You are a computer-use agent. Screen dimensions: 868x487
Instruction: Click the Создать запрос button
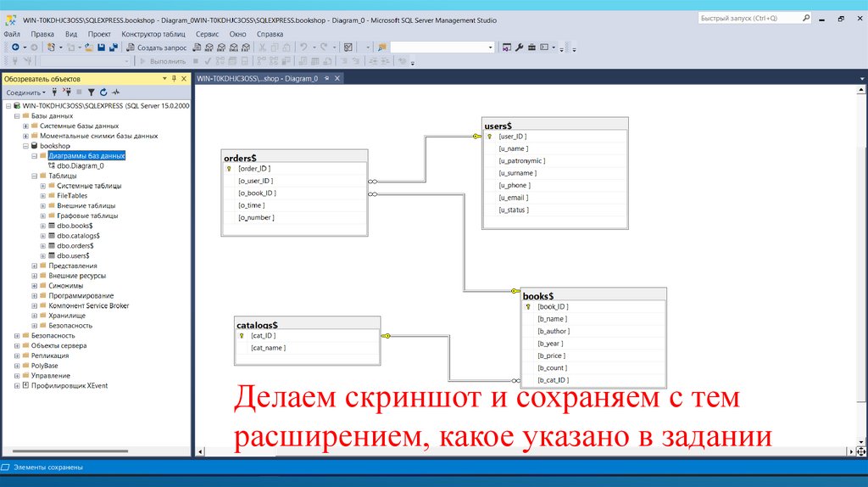tap(156, 48)
